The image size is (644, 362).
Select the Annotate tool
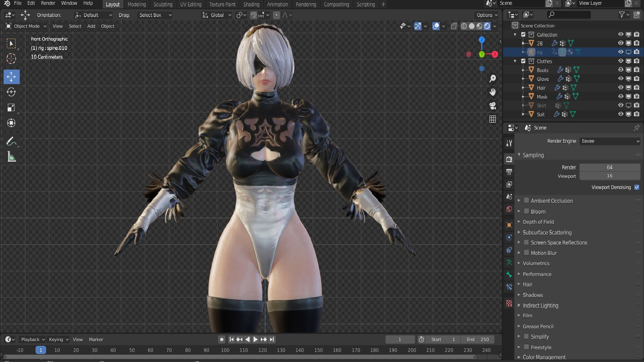tap(11, 141)
